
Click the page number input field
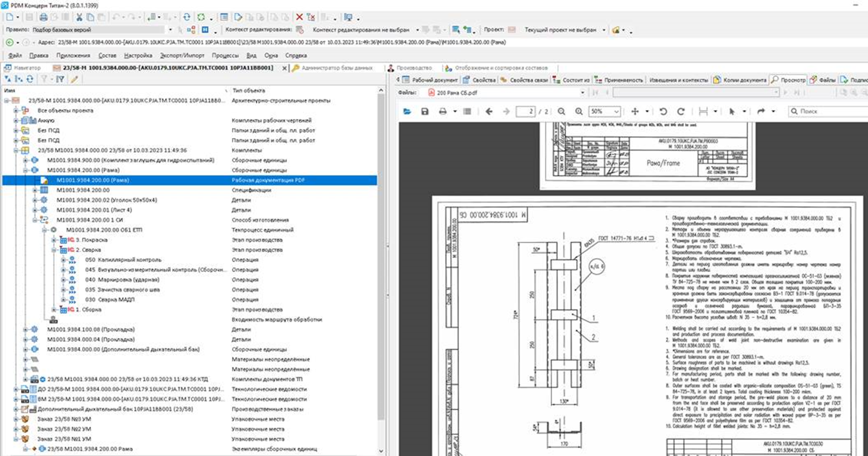click(x=525, y=112)
